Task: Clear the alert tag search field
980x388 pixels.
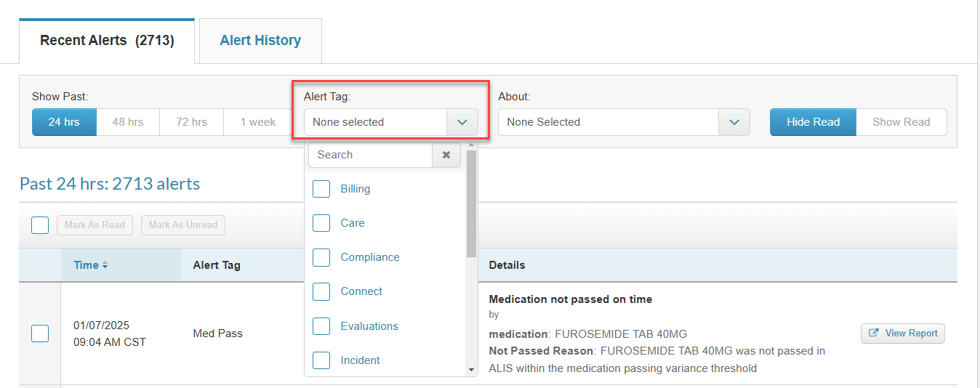Action: 446,155
